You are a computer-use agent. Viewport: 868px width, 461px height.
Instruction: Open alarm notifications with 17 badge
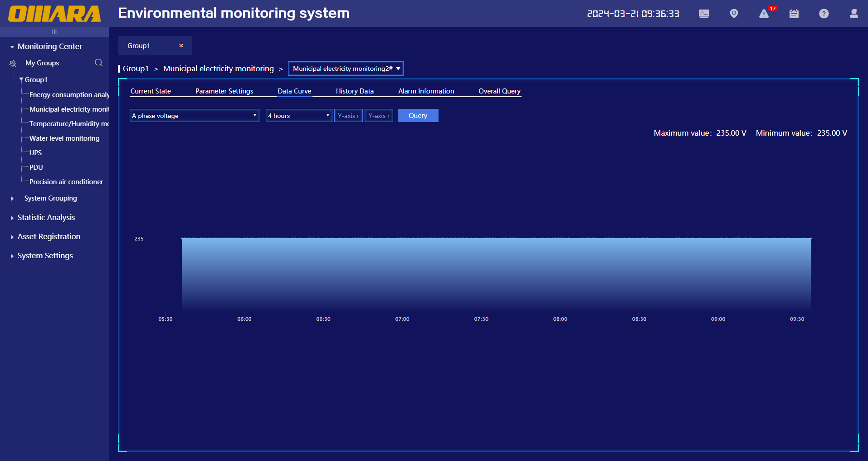[764, 14]
